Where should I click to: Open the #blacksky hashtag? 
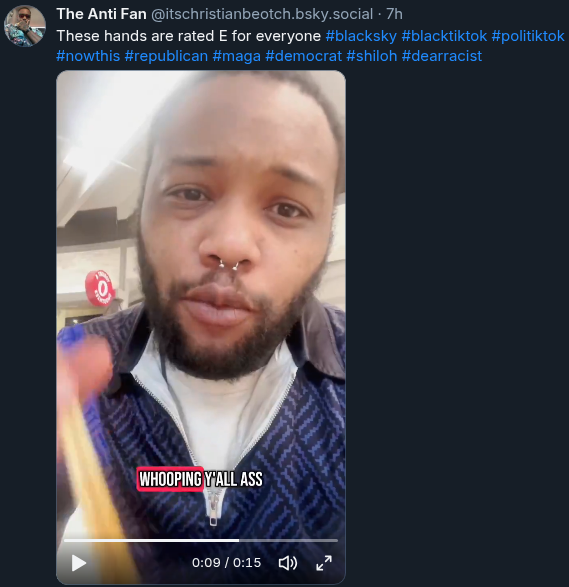[x=361, y=36]
